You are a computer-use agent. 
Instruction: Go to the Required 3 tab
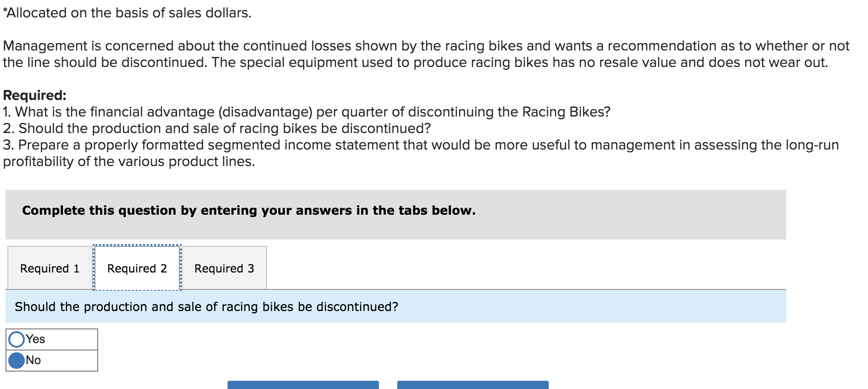click(x=224, y=268)
